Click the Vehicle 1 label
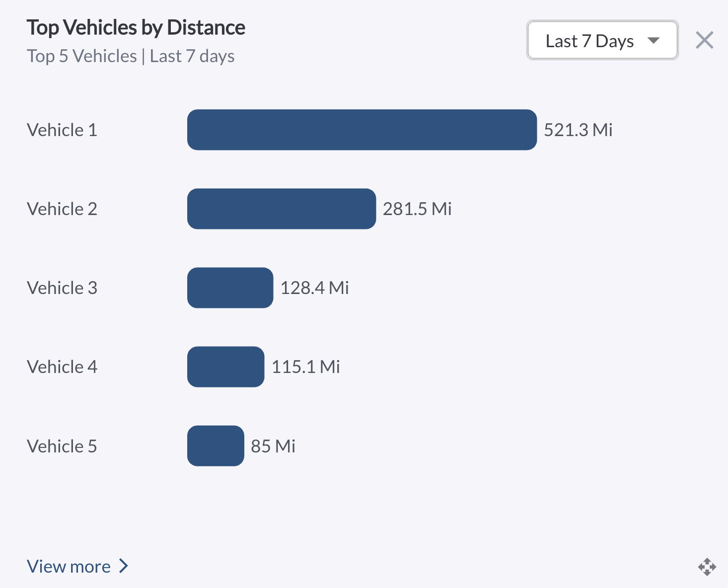Screen dimensions: 728x588 (x=62, y=130)
